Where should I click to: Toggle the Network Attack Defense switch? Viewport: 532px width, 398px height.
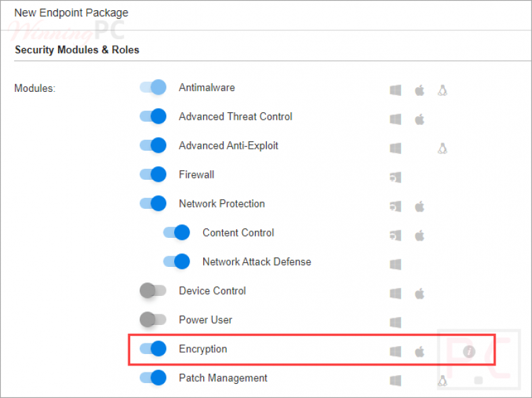click(176, 262)
